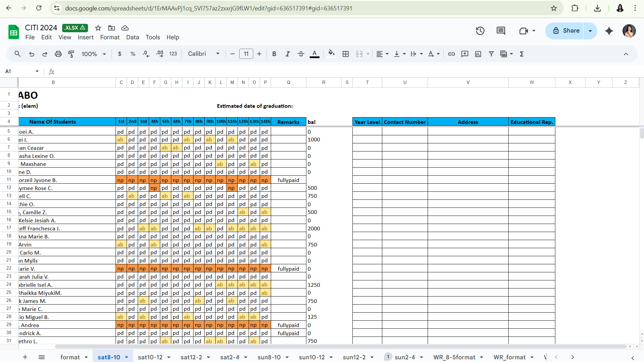The height and width of the screenshot is (362, 644).
Task: Open the sat8-10 sheet tab arrow
Action: 127,357
